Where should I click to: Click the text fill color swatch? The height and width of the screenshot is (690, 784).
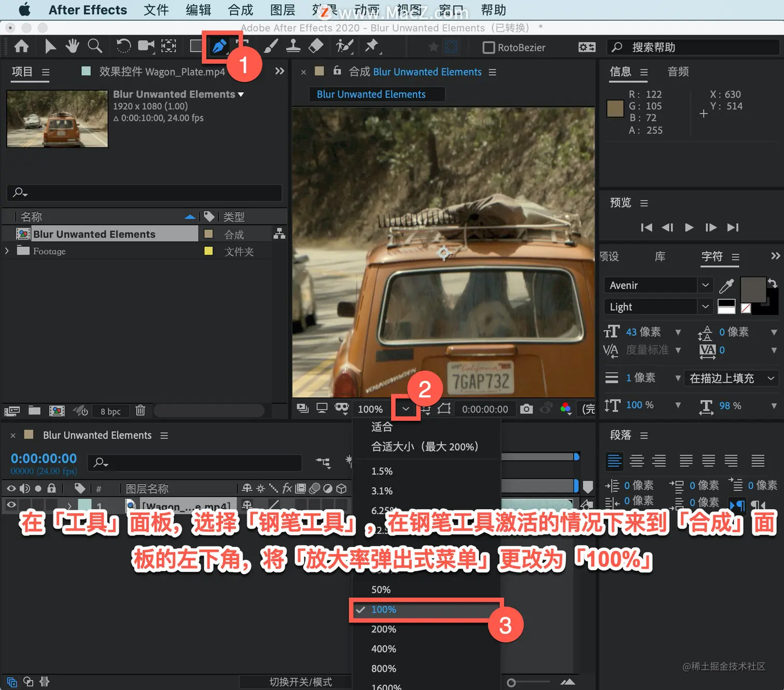(x=753, y=289)
